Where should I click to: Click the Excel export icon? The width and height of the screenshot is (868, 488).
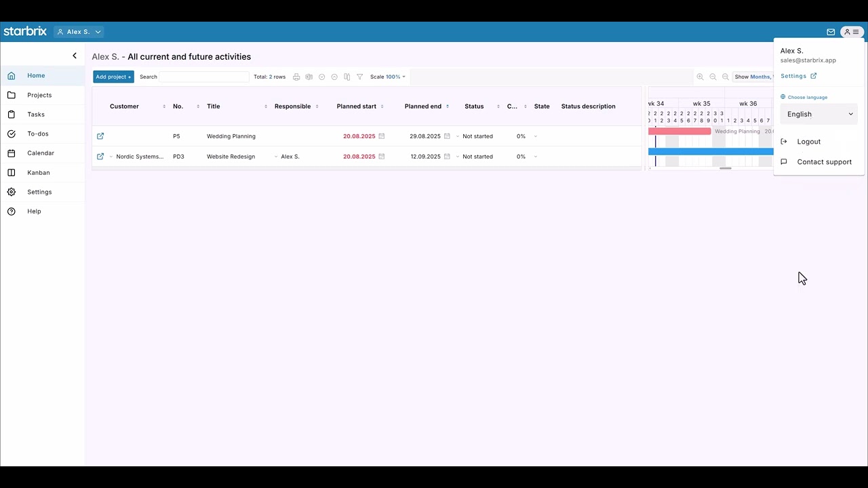tap(309, 77)
